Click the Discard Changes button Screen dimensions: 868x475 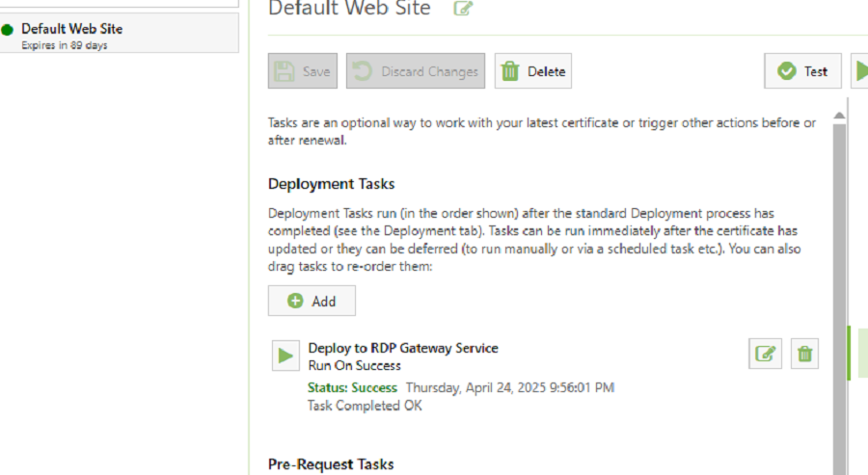[416, 70]
